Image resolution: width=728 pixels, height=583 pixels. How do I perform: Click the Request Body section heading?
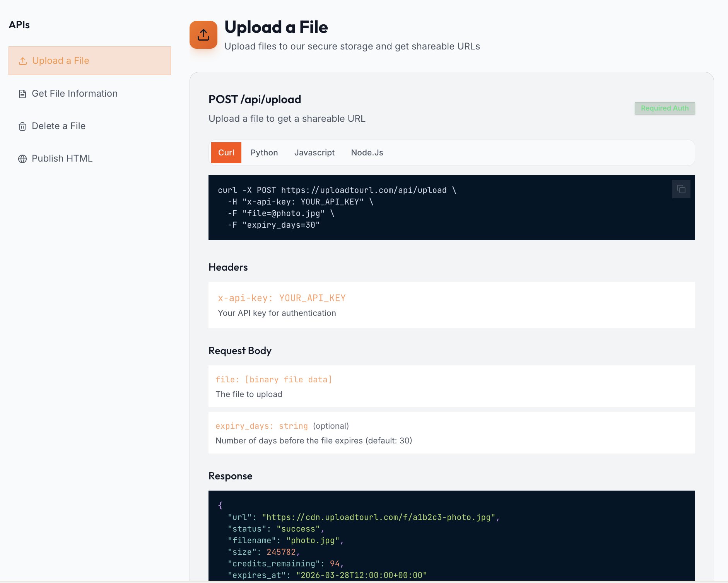pyautogui.click(x=240, y=351)
